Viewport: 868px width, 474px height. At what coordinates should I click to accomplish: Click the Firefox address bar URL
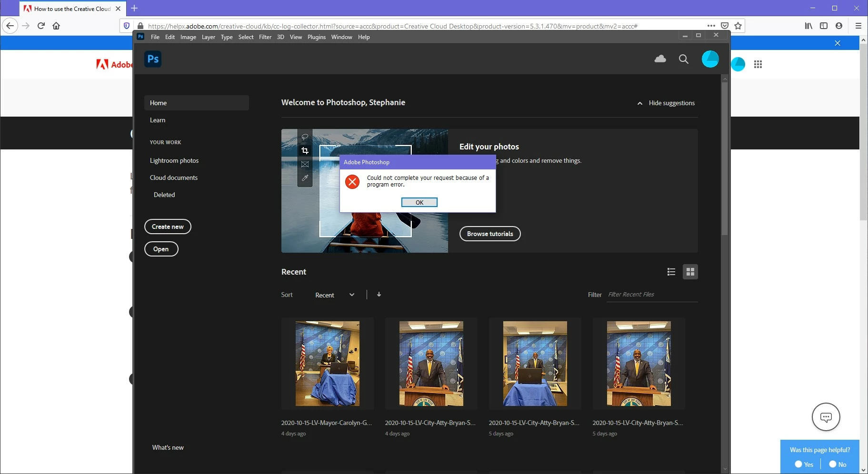tap(392, 26)
